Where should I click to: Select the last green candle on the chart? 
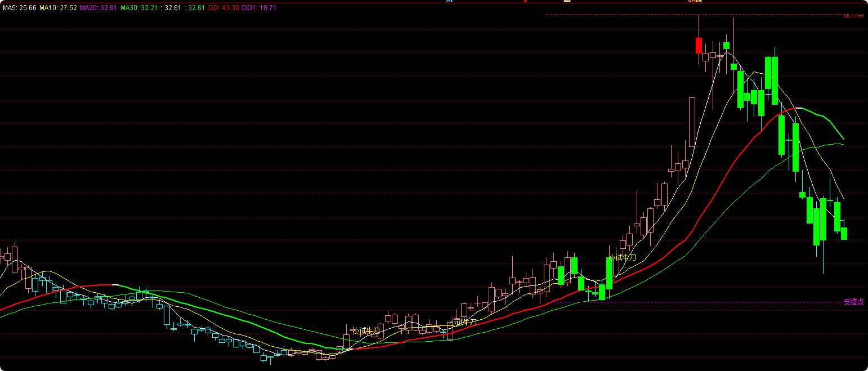point(844,234)
